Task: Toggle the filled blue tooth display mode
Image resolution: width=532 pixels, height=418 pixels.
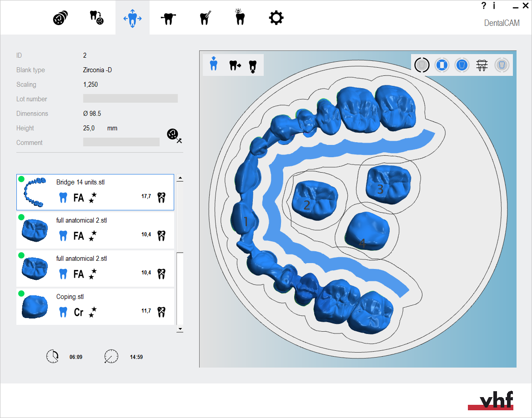Action: coord(462,65)
